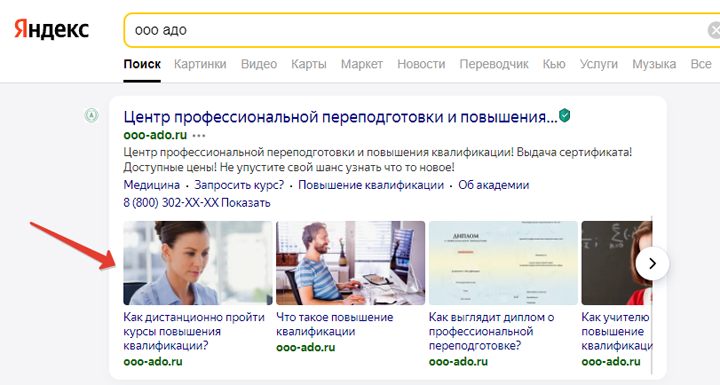Open the Новости tab
Screen dimensions: 720x385
[421, 64]
